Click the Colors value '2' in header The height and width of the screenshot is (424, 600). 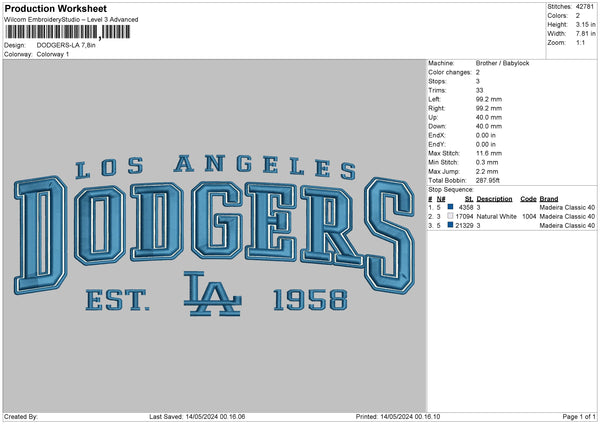(578, 16)
